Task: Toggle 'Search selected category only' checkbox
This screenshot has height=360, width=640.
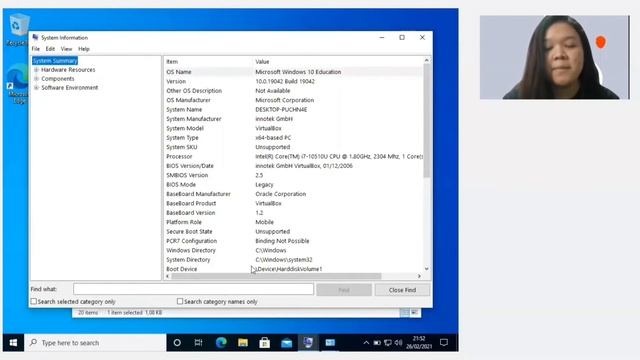Action: (x=33, y=301)
